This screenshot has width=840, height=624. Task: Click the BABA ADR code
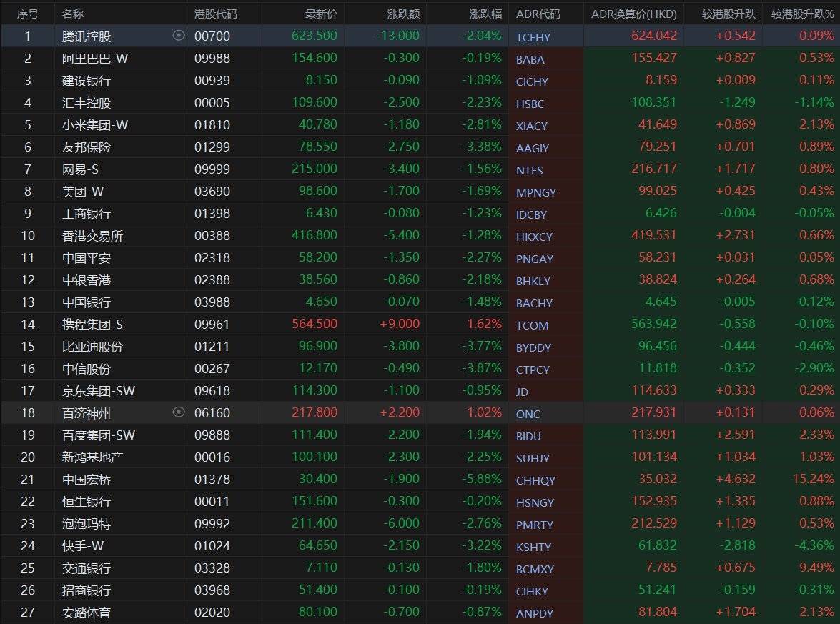coord(530,59)
